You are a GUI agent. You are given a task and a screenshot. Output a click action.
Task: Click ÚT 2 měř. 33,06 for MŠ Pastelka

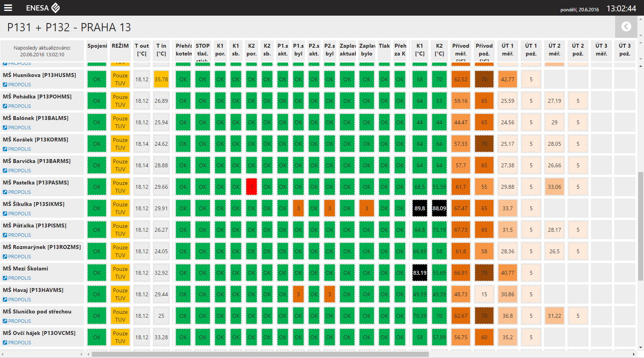coord(555,187)
